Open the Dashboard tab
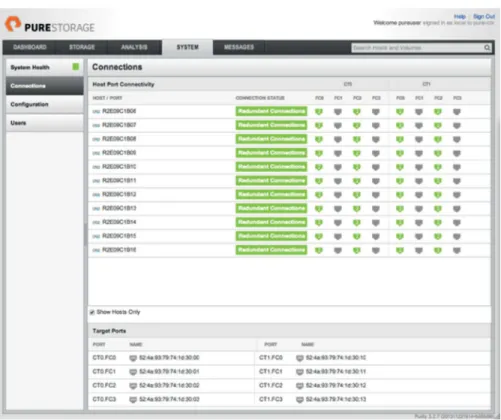 click(x=30, y=47)
